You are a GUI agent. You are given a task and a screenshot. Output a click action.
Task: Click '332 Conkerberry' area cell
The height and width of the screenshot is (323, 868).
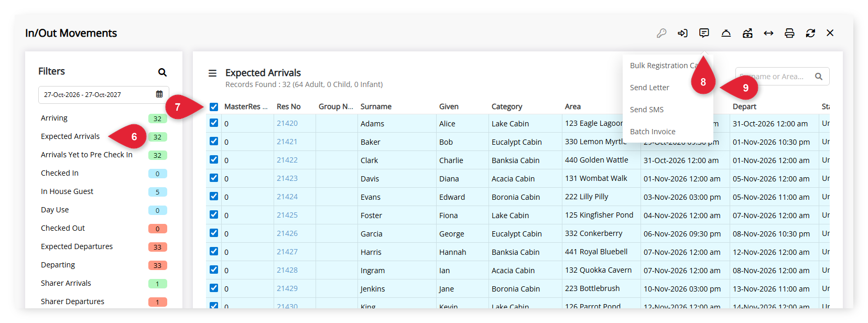pyautogui.click(x=594, y=233)
